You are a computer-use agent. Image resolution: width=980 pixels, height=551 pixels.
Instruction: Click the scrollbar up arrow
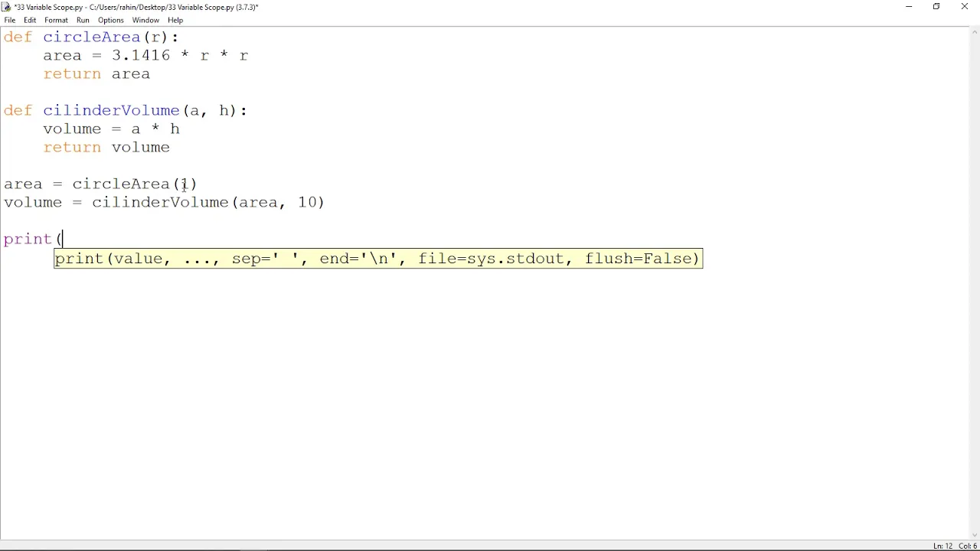974,32
